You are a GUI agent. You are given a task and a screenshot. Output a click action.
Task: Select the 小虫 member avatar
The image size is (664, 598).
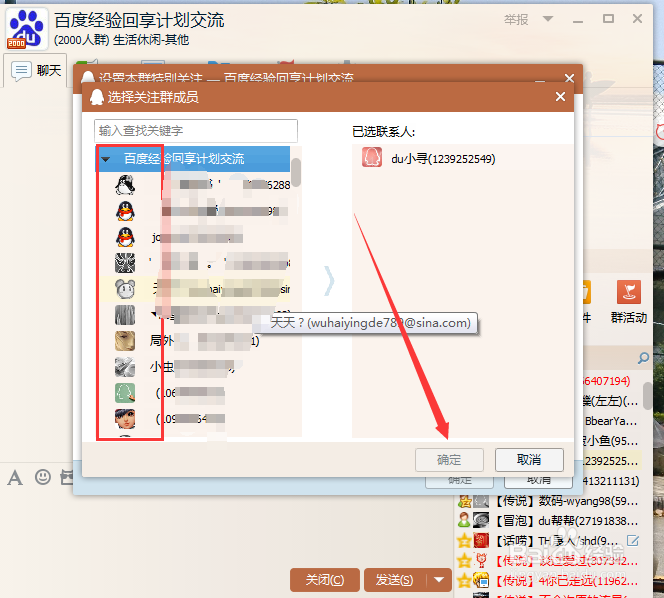tap(125, 367)
